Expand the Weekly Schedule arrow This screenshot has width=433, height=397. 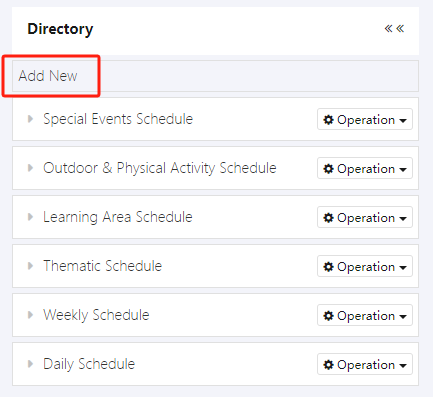pos(30,315)
